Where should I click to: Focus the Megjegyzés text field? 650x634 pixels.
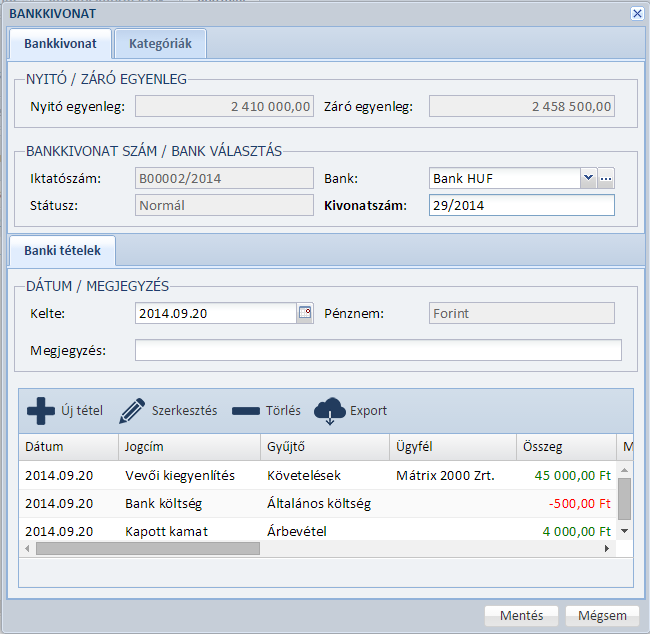pos(378,350)
